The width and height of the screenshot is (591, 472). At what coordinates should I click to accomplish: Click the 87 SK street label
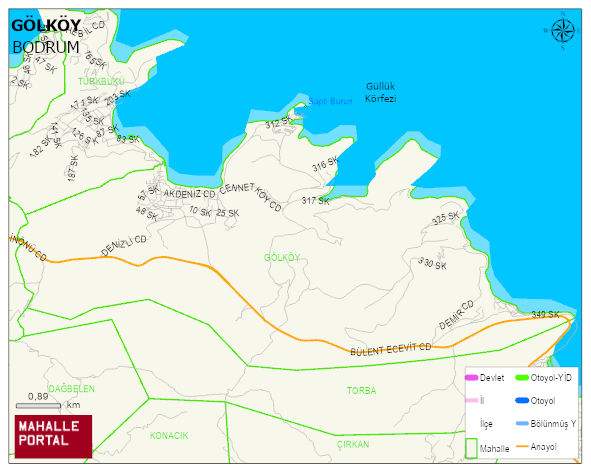pyautogui.click(x=107, y=131)
